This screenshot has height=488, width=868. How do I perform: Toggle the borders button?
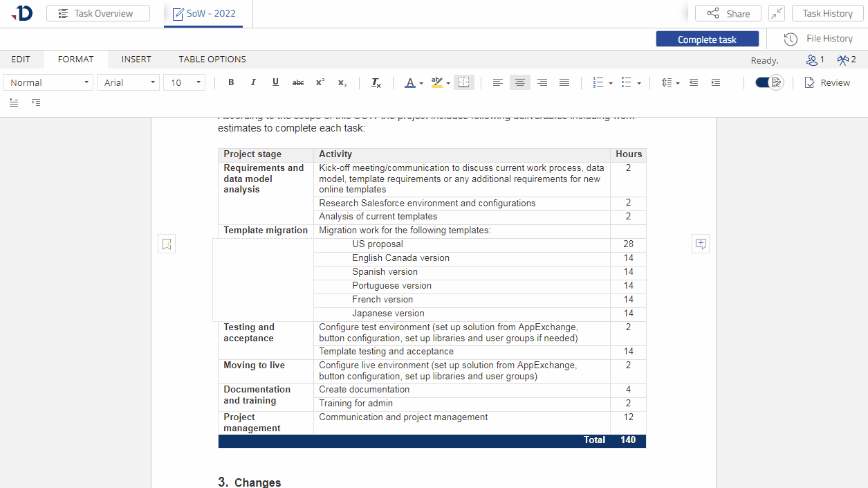pyautogui.click(x=463, y=82)
